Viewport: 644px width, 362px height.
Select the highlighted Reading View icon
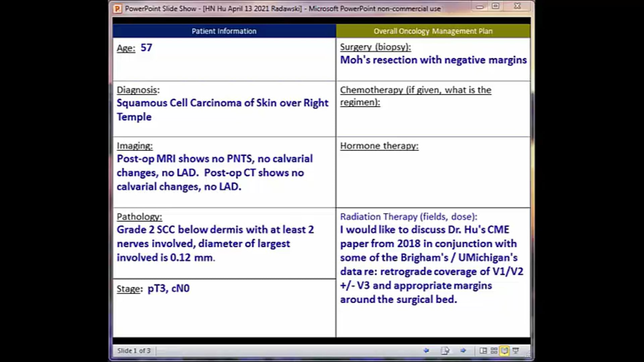click(x=504, y=351)
